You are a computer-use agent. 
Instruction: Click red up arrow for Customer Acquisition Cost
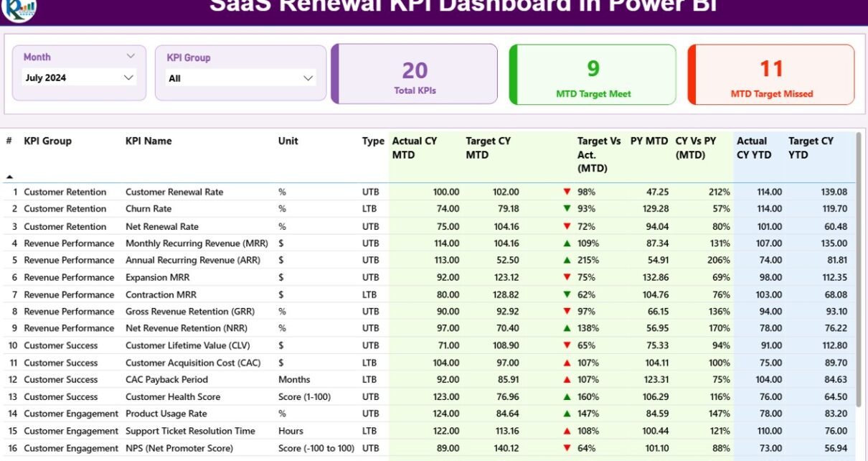tap(567, 363)
